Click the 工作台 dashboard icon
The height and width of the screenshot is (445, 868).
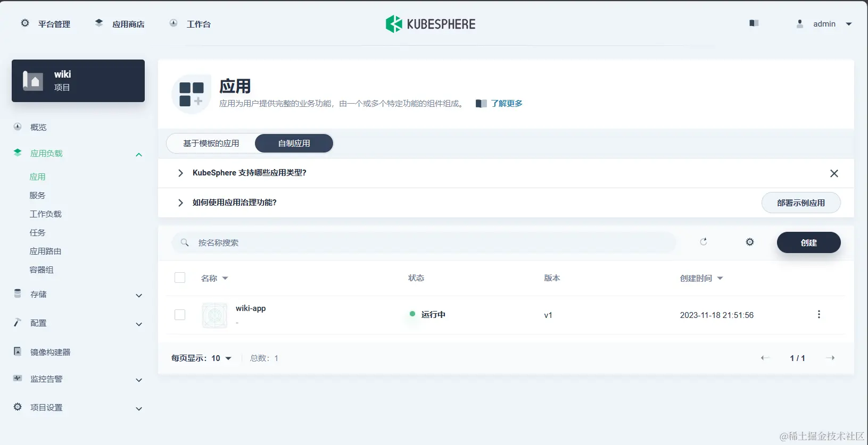click(x=173, y=23)
